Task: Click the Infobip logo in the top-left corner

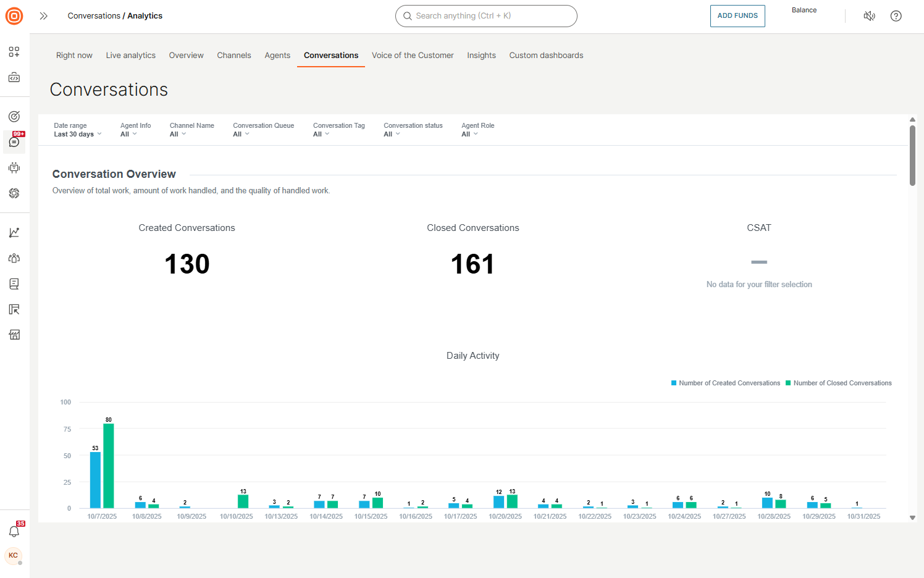Action: point(14,16)
